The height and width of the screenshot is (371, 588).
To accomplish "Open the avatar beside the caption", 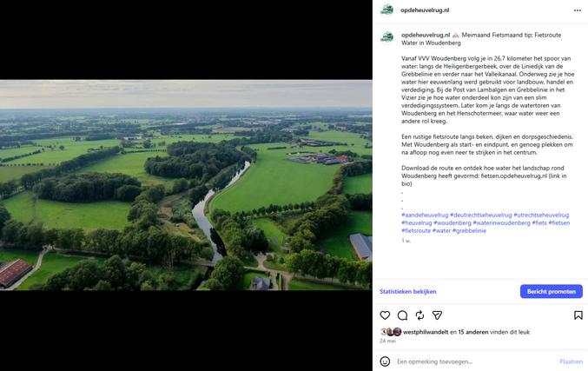I will coord(387,37).
